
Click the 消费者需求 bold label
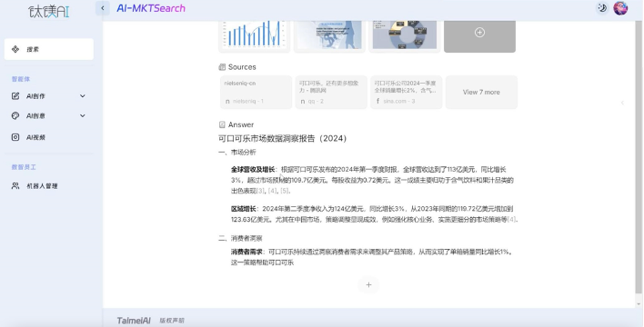[247, 252]
